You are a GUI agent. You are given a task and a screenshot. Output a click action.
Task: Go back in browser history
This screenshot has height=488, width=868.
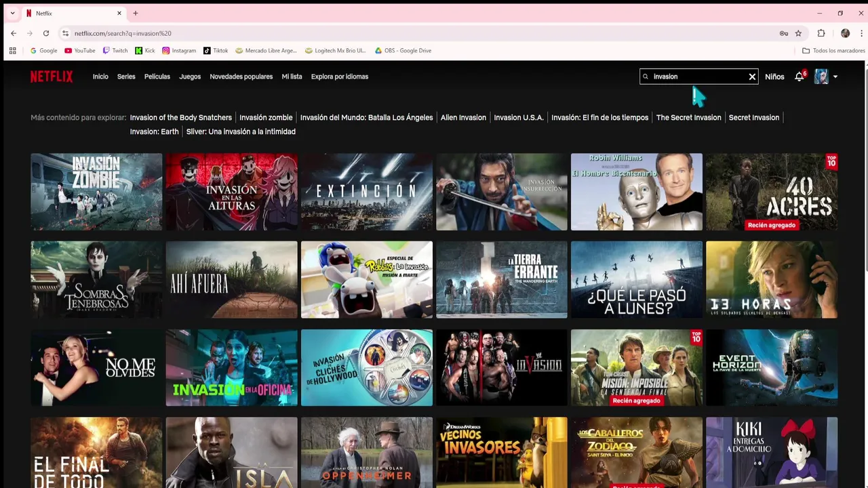[14, 33]
